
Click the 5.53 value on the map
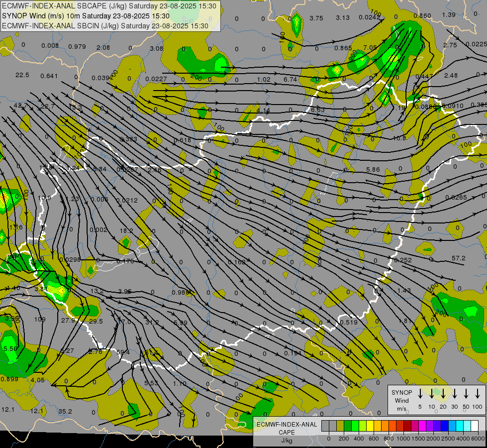point(151,383)
